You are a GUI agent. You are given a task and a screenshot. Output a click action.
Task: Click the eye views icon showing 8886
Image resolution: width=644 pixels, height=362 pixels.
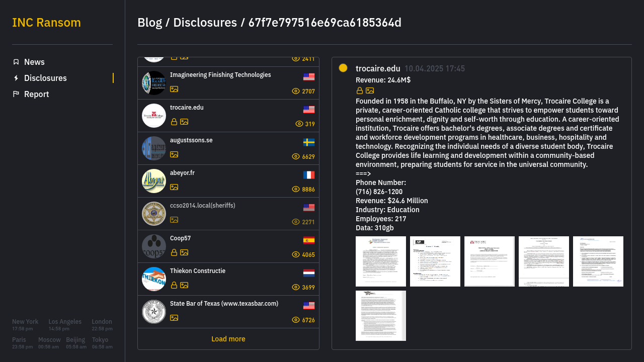pos(296,189)
